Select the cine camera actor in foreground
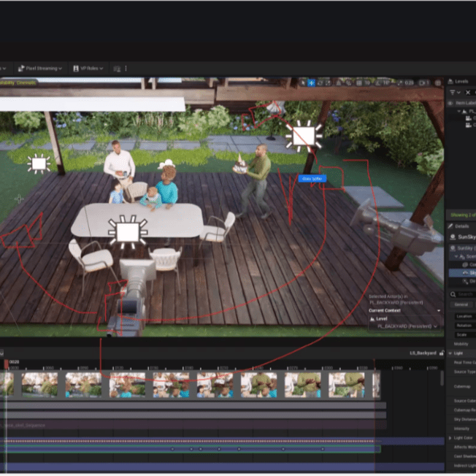The width and height of the screenshot is (476, 476). click(131, 299)
